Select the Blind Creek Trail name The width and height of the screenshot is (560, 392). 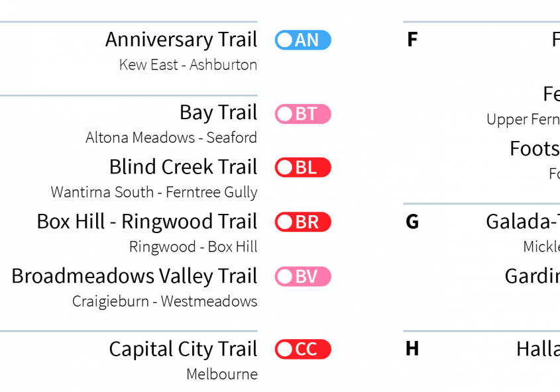[x=183, y=167]
